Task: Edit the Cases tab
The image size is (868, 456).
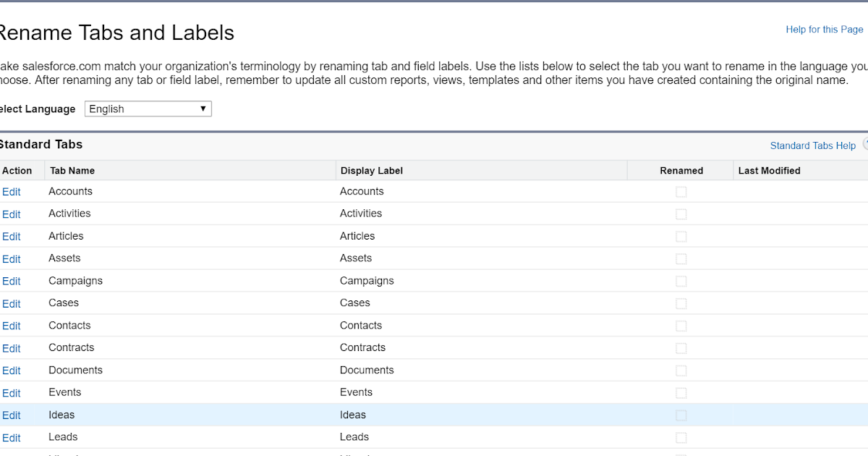Action: tap(11, 303)
